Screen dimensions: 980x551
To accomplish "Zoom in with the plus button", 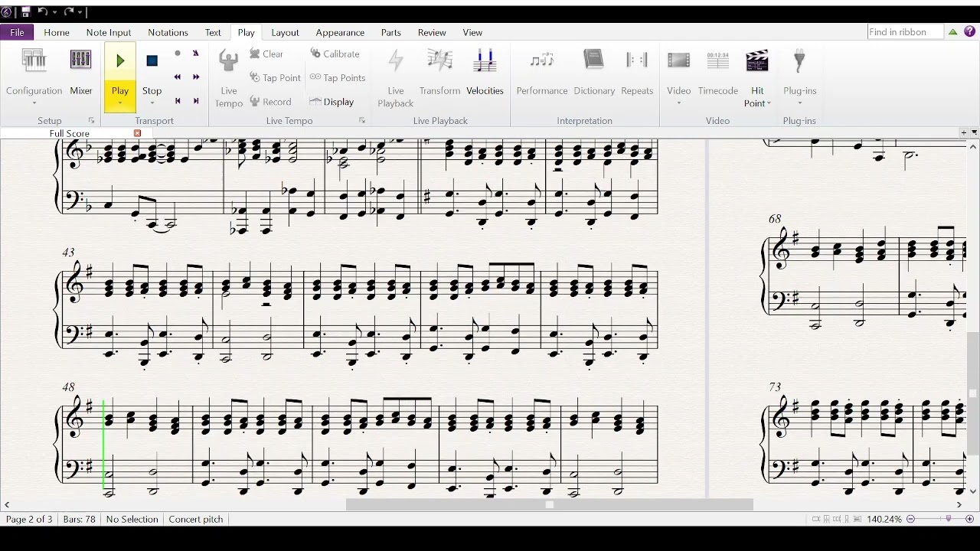I will pos(969,519).
